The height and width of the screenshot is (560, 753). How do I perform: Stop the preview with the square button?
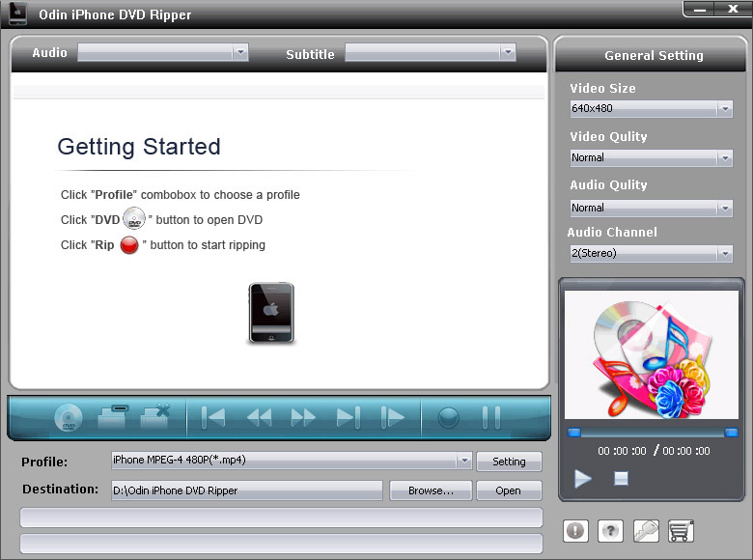click(621, 478)
